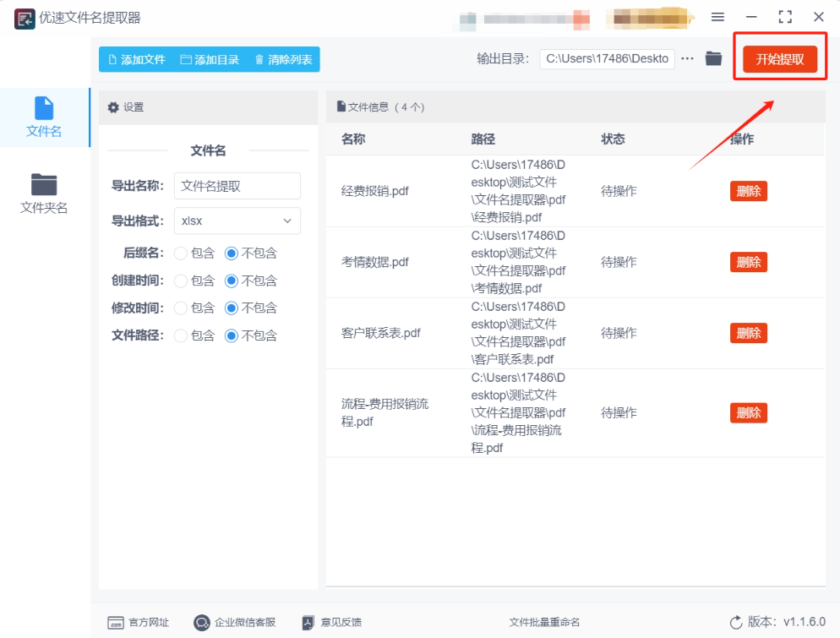
Task: Click file name 经费报销.pdf
Action: coord(375,191)
